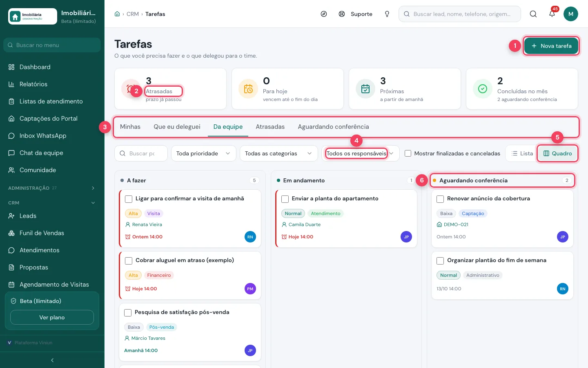Open the user avatar M menu

click(x=571, y=14)
